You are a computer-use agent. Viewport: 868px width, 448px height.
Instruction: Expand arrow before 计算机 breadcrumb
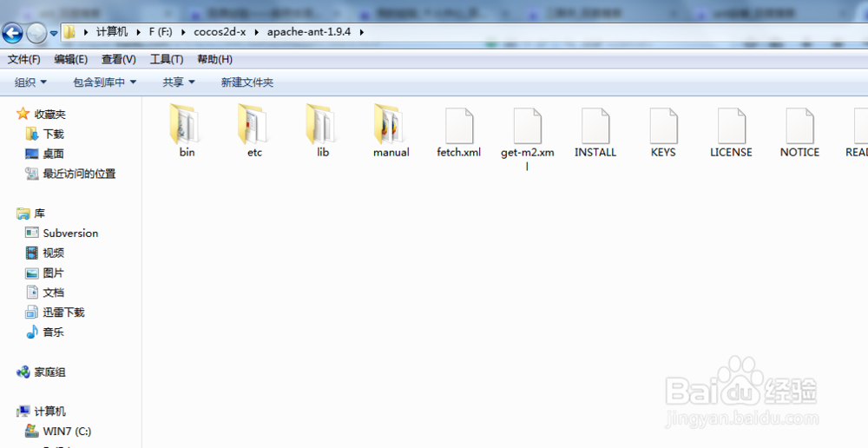pyautogui.click(x=86, y=32)
